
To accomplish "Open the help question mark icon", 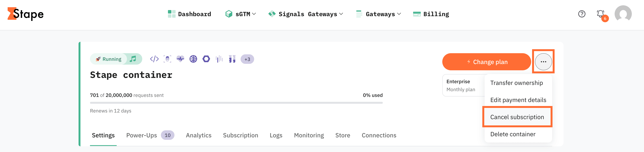I will tap(582, 14).
